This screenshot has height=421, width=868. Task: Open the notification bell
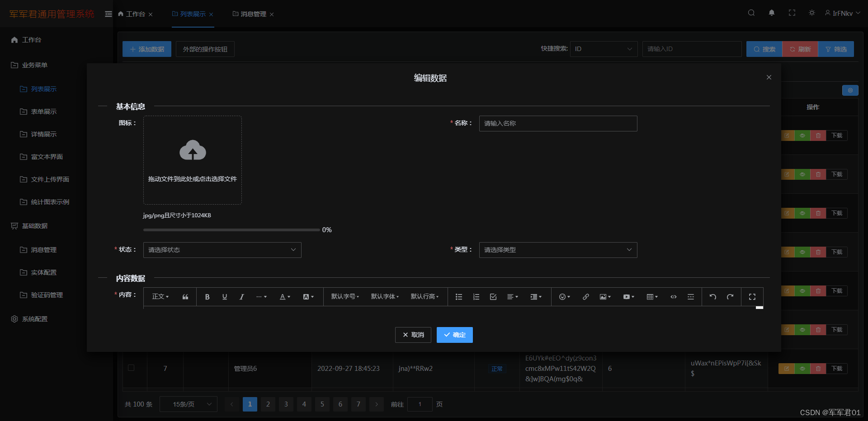(772, 13)
